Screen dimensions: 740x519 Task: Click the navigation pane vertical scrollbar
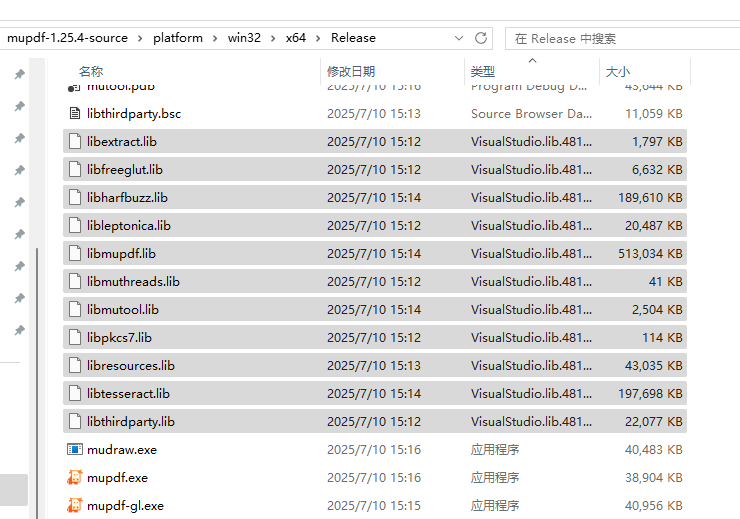[x=37, y=383]
